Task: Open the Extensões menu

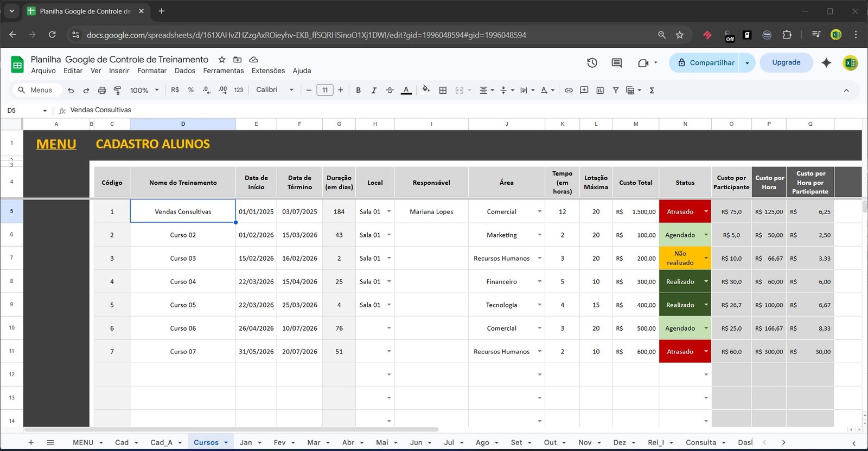Action: click(x=268, y=70)
